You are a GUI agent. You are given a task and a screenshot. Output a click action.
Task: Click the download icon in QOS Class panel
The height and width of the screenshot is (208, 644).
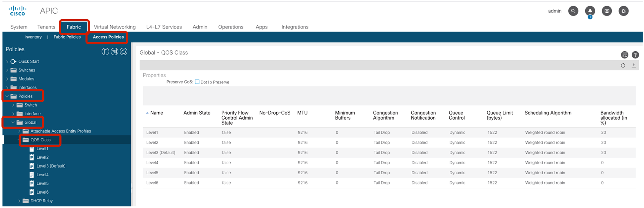634,65
